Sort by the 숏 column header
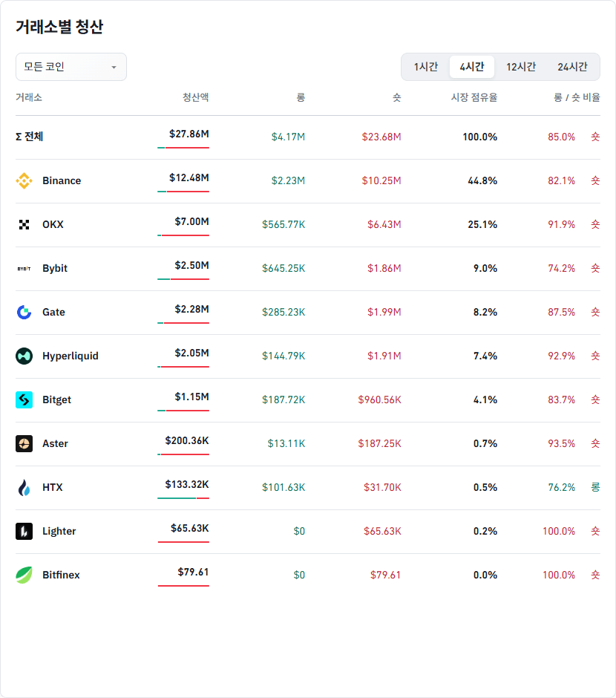The image size is (616, 698). click(397, 97)
